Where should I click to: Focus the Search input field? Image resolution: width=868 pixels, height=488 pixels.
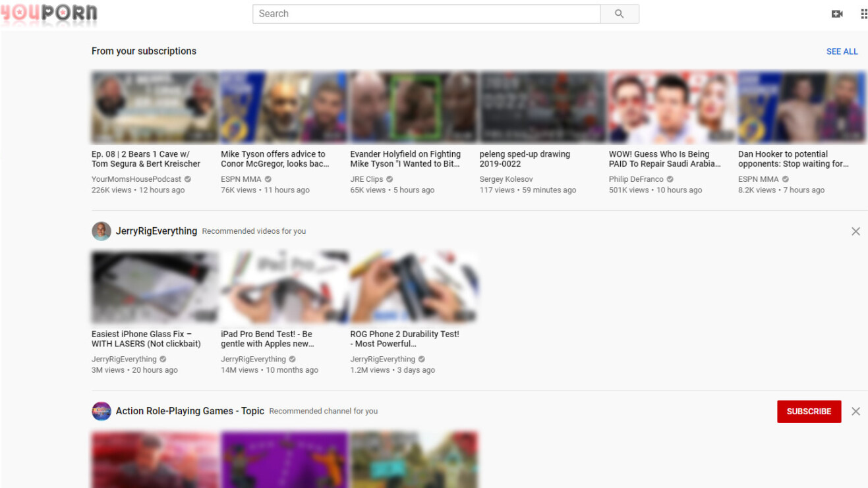(426, 14)
